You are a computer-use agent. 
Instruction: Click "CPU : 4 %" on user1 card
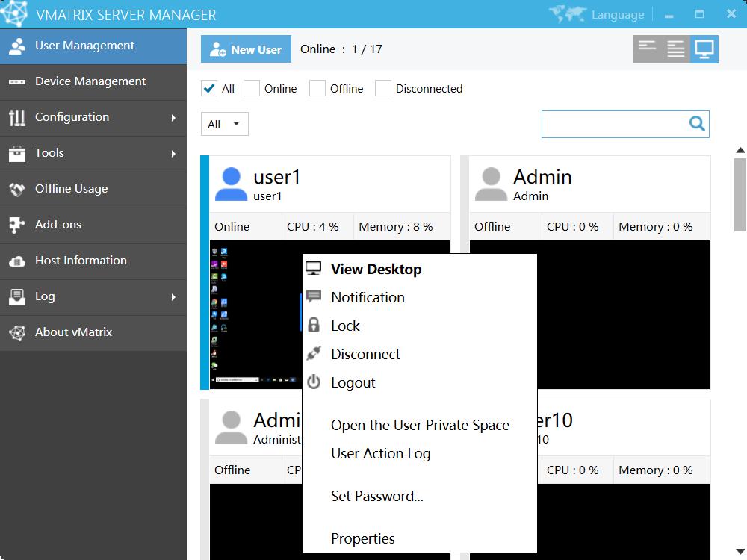click(312, 227)
